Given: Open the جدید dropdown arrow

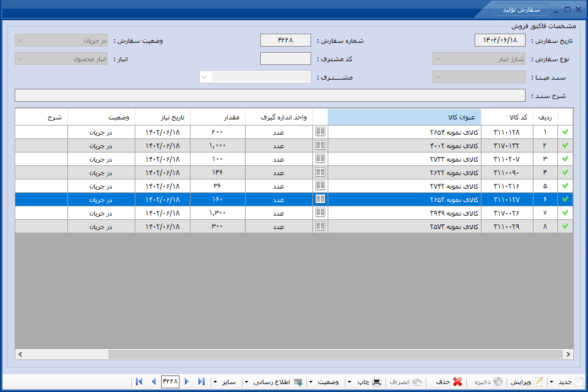Looking at the screenshot, I should pyautogui.click(x=551, y=382).
